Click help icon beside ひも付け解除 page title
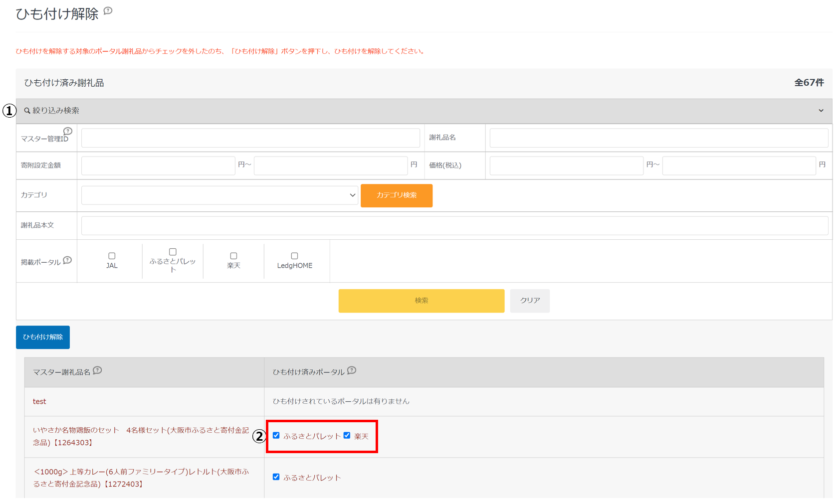 (108, 11)
